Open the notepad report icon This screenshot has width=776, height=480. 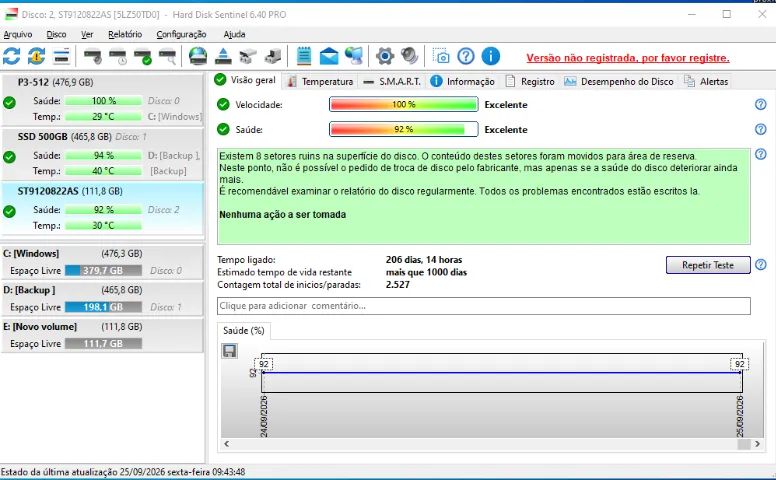(304, 56)
